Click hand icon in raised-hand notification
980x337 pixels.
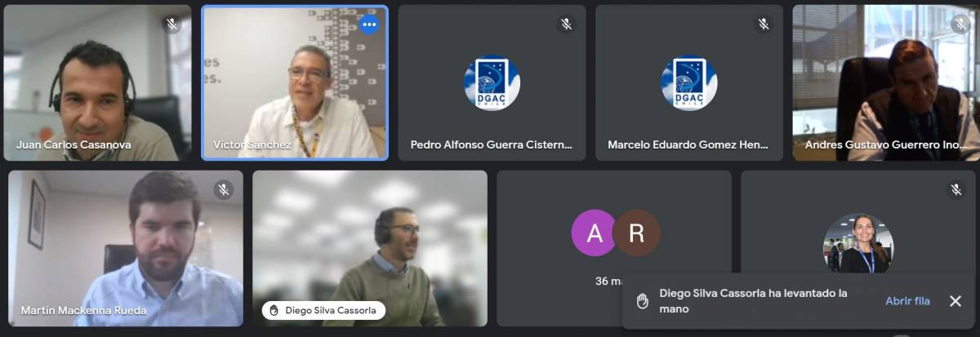click(x=643, y=301)
